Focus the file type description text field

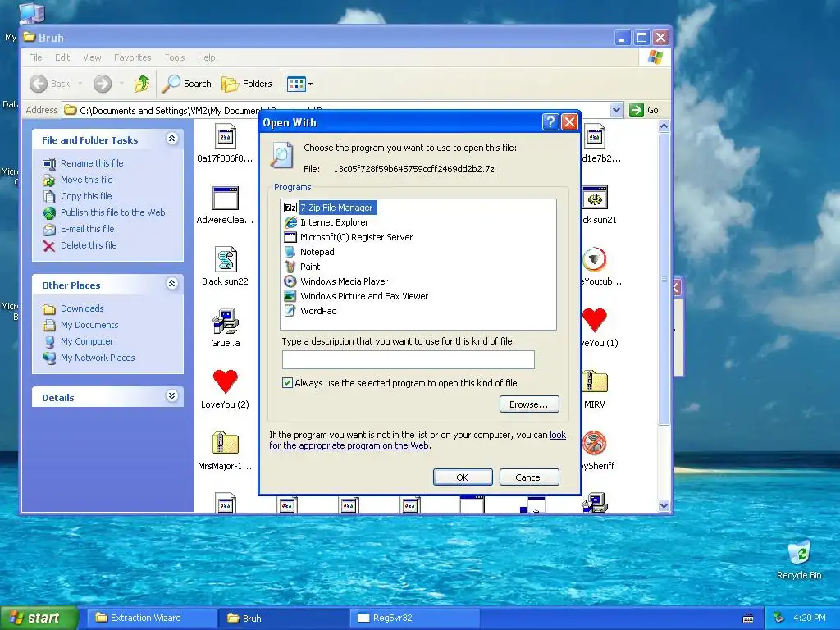coord(409,359)
